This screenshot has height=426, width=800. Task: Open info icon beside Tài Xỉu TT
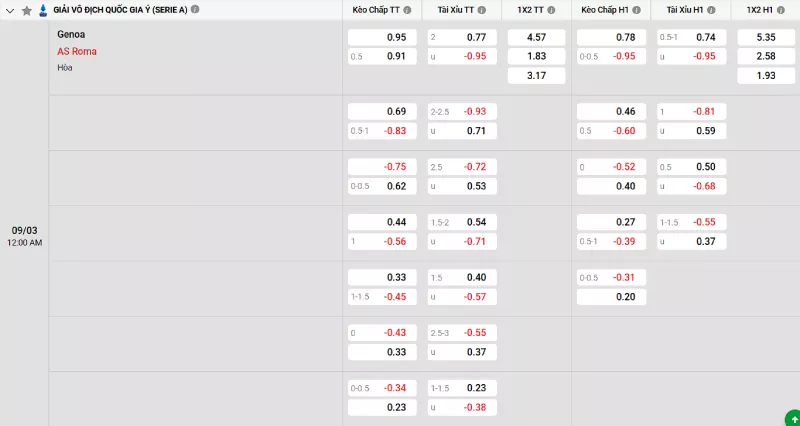tap(482, 10)
